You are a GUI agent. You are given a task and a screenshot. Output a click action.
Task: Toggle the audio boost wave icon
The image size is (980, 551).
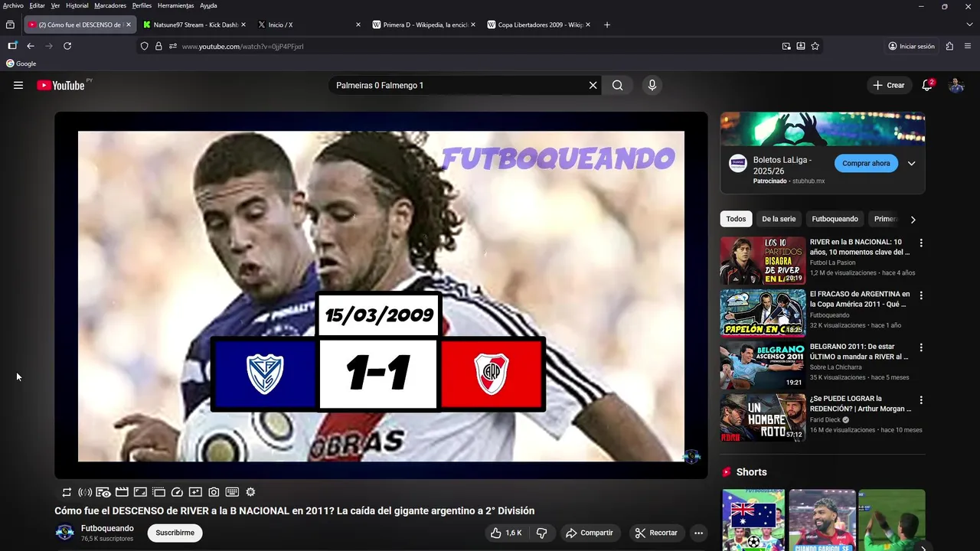pos(85,492)
